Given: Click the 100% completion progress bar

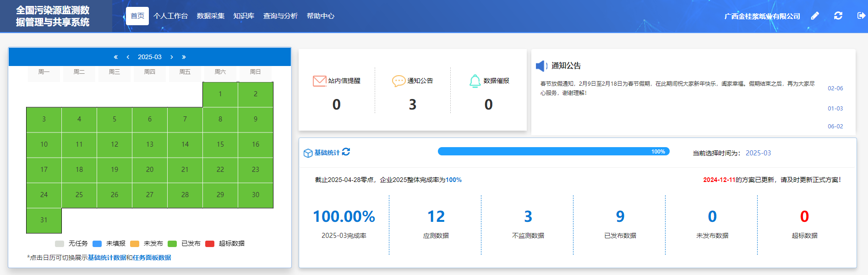Looking at the screenshot, I should point(553,152).
